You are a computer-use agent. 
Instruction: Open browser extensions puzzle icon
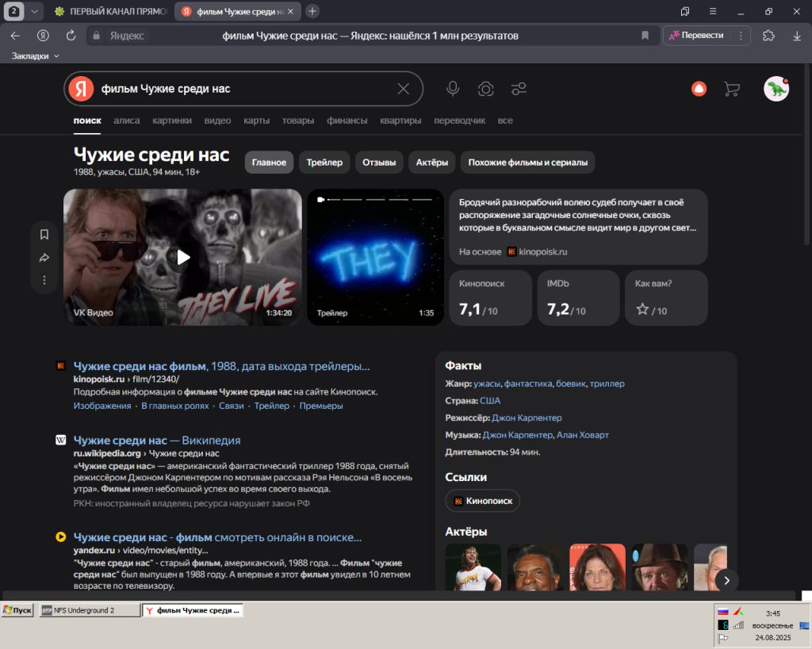(768, 36)
